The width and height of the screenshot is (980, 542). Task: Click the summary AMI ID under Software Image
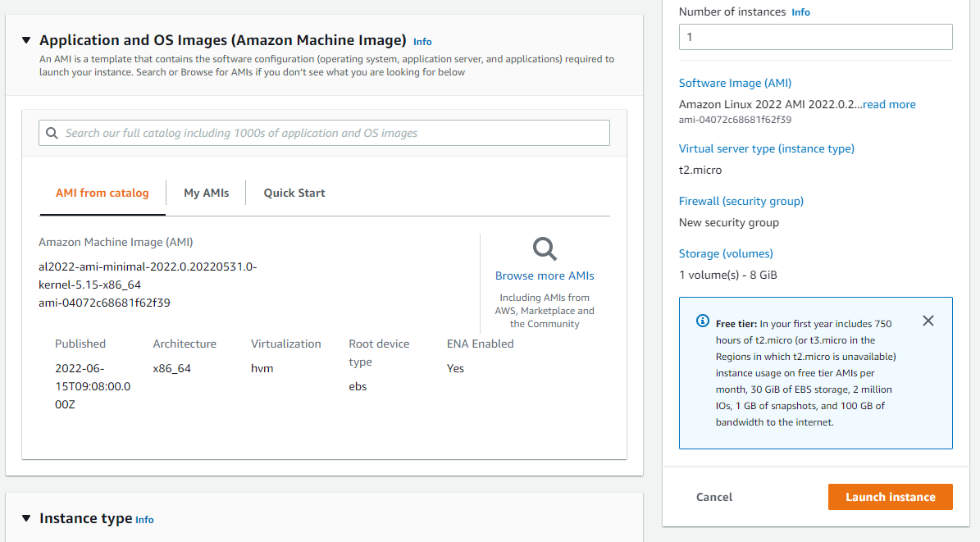click(735, 120)
